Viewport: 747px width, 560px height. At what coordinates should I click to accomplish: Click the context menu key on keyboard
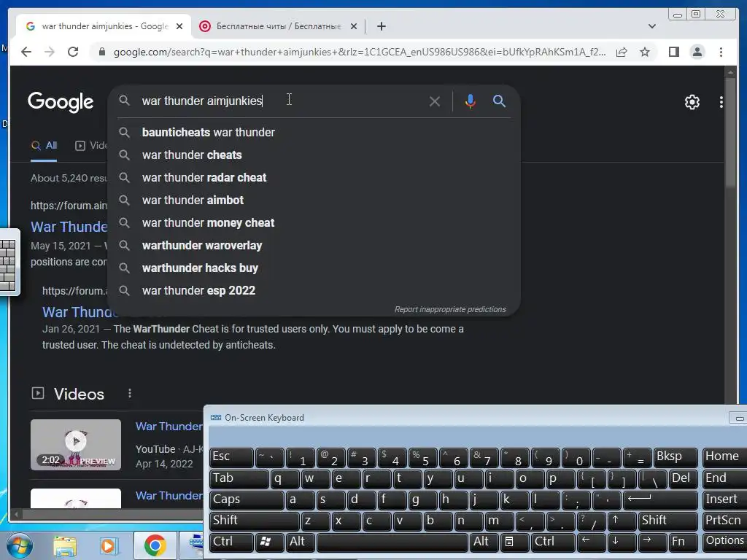click(x=514, y=542)
